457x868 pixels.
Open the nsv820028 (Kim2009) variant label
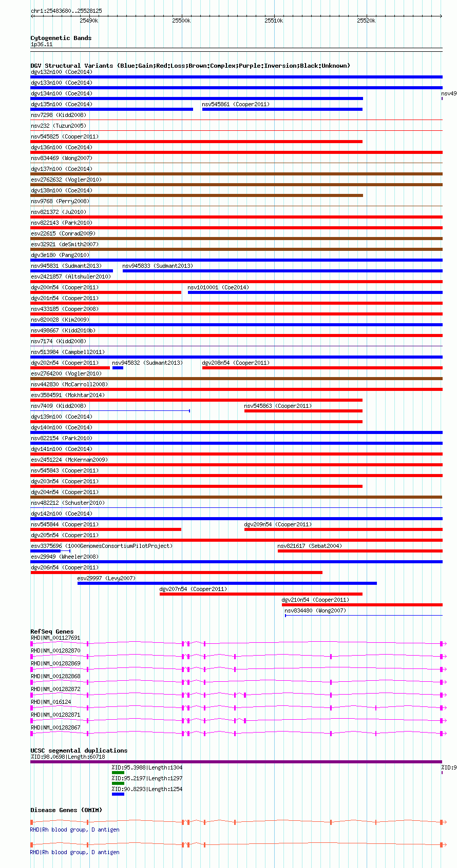click(x=60, y=320)
